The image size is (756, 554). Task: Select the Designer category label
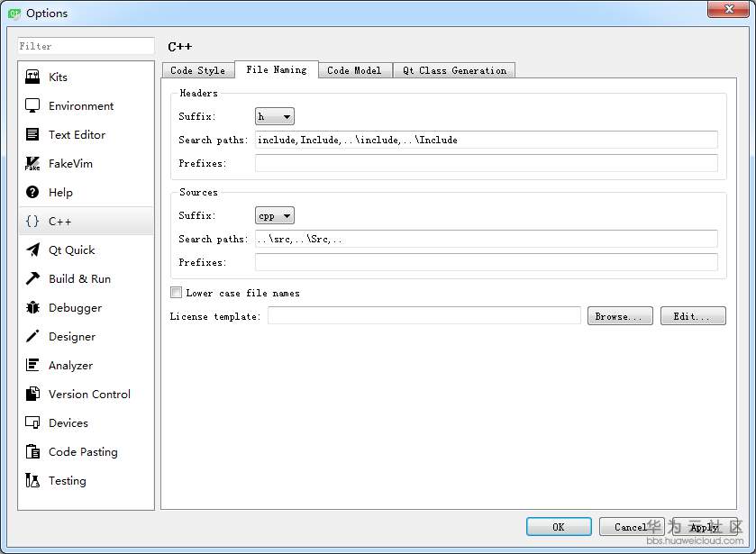(x=72, y=336)
